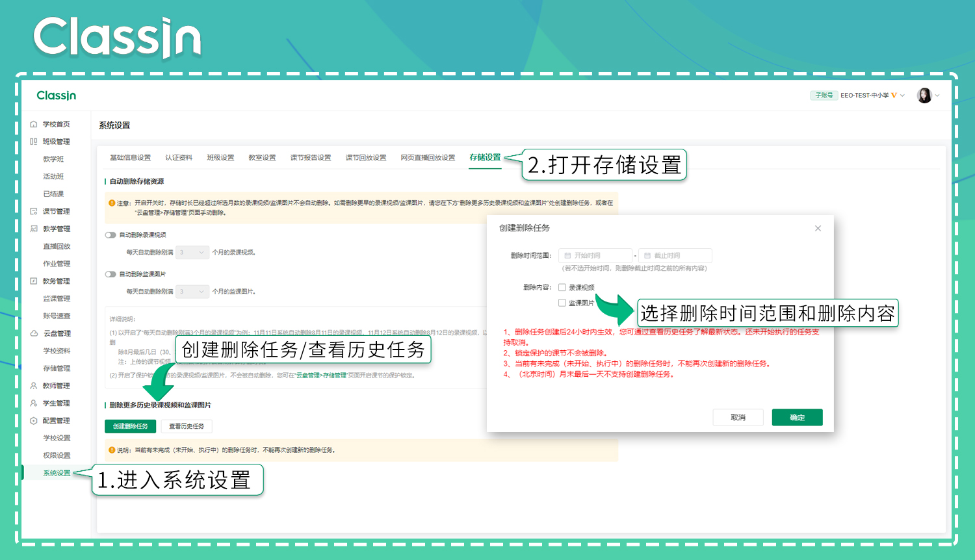The image size is (975, 560).
Task: Click the 开始时间 date input
Action: pyautogui.click(x=595, y=255)
